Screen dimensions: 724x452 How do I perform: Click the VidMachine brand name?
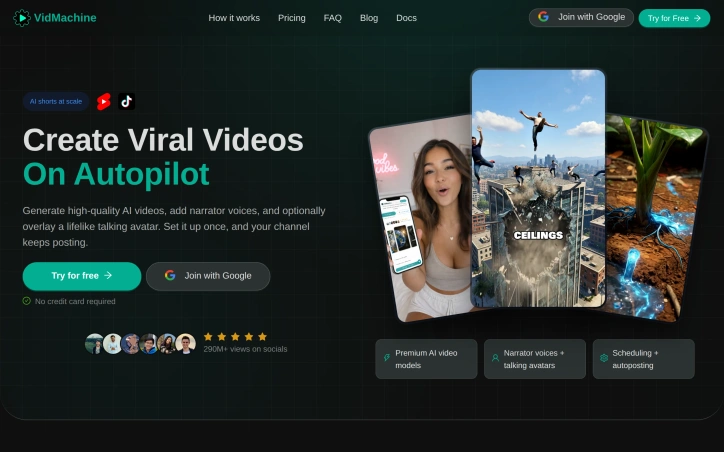pyautogui.click(x=65, y=18)
